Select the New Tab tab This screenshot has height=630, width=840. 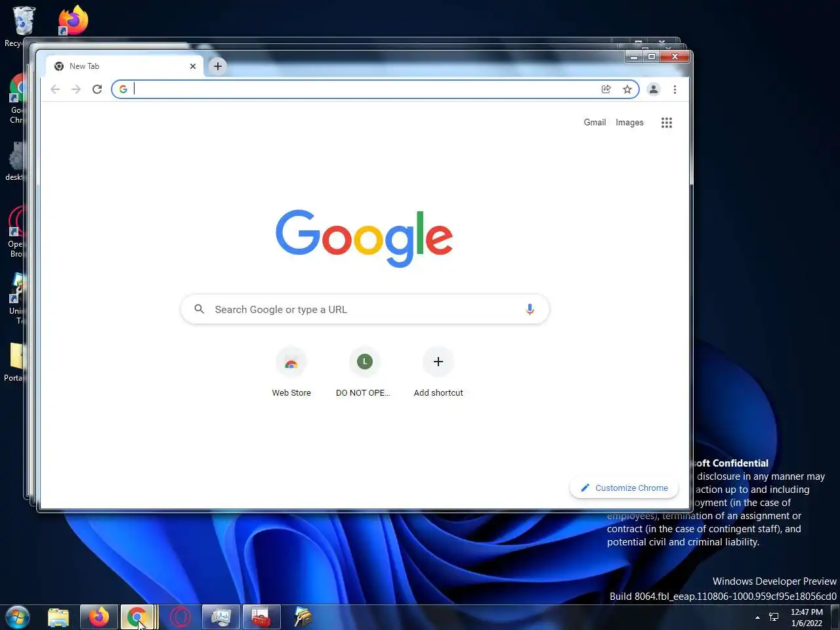point(125,66)
